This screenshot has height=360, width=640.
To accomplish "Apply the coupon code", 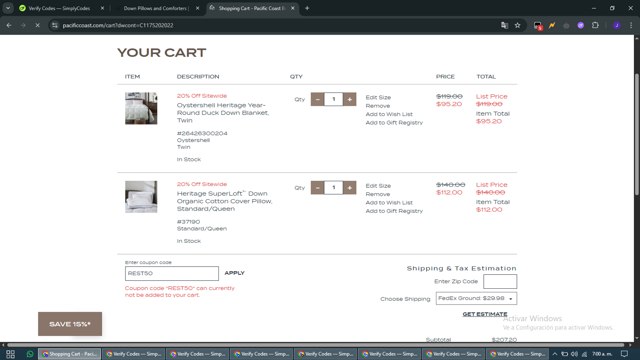I will point(234,273).
